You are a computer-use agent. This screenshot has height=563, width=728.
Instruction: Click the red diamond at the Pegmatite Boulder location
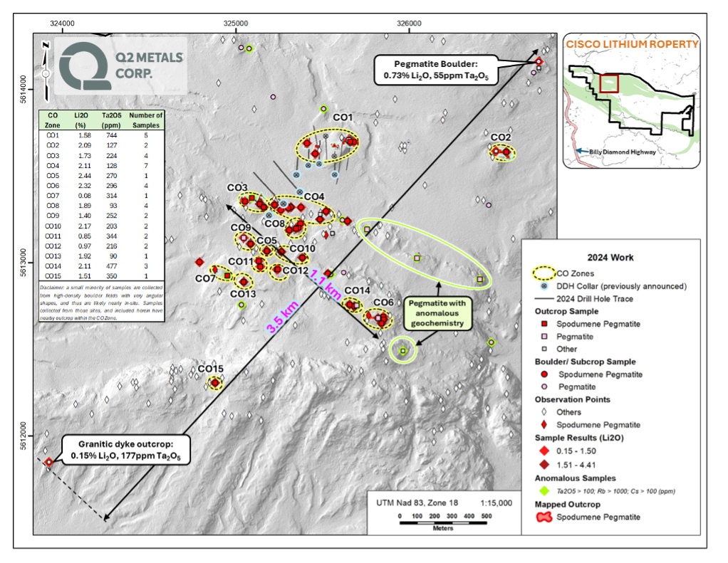pos(539,61)
